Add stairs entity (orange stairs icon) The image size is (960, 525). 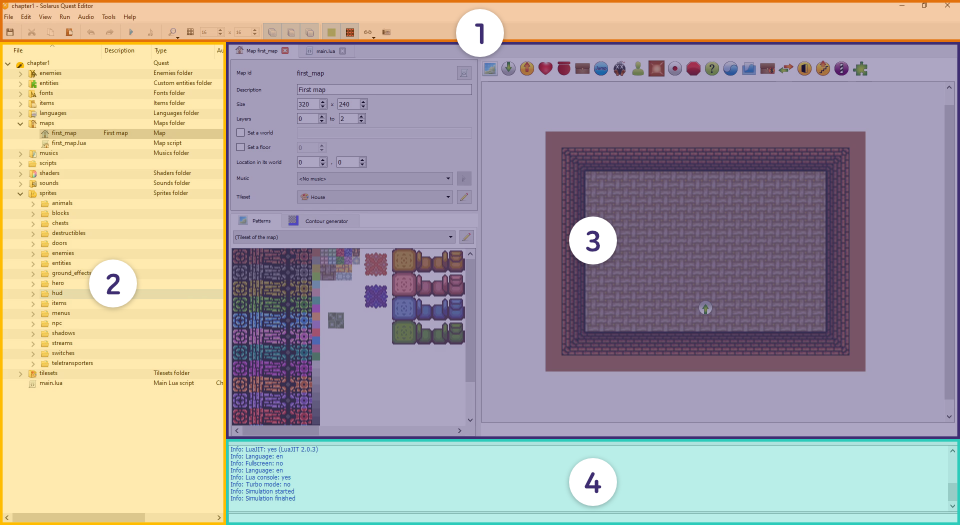click(x=823, y=69)
